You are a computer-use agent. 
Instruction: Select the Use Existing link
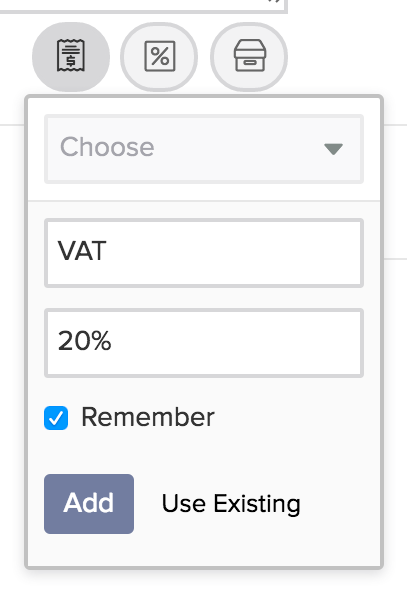pos(231,504)
